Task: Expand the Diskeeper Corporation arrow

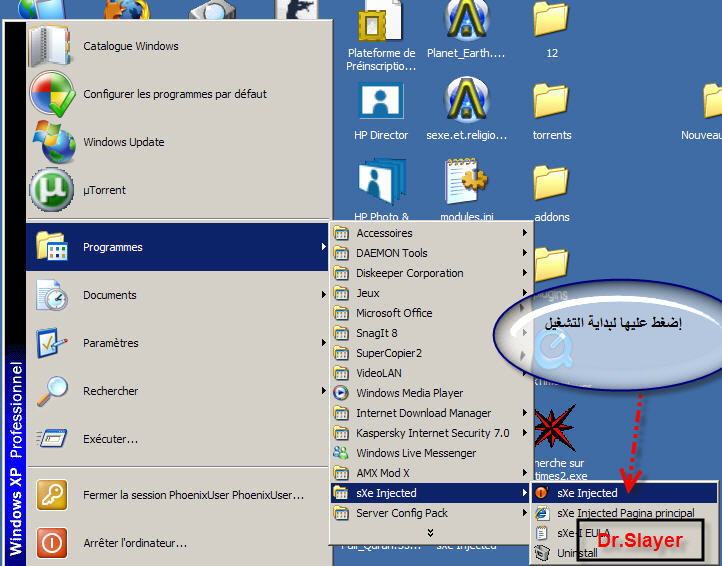Action: (x=524, y=273)
